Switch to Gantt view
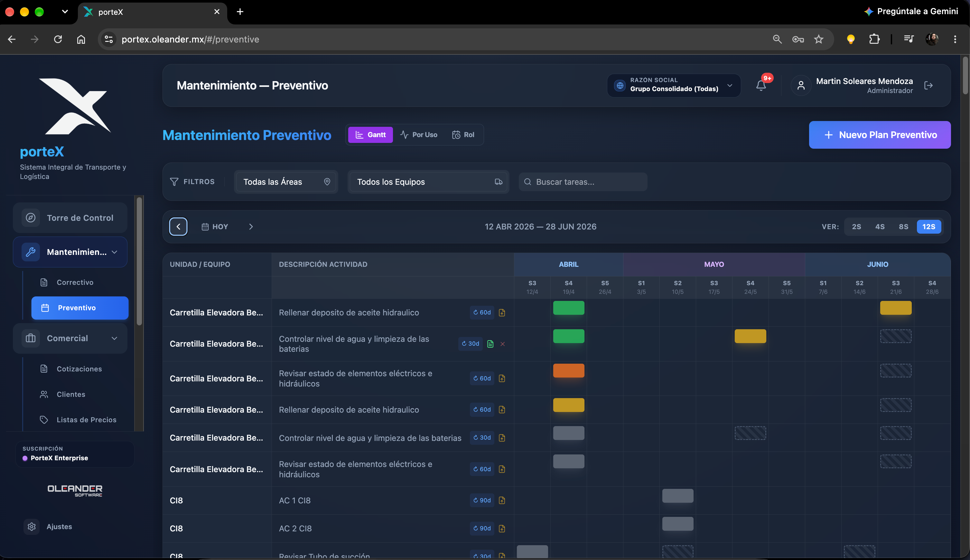Screen dimensions: 970x560 (x=370, y=135)
